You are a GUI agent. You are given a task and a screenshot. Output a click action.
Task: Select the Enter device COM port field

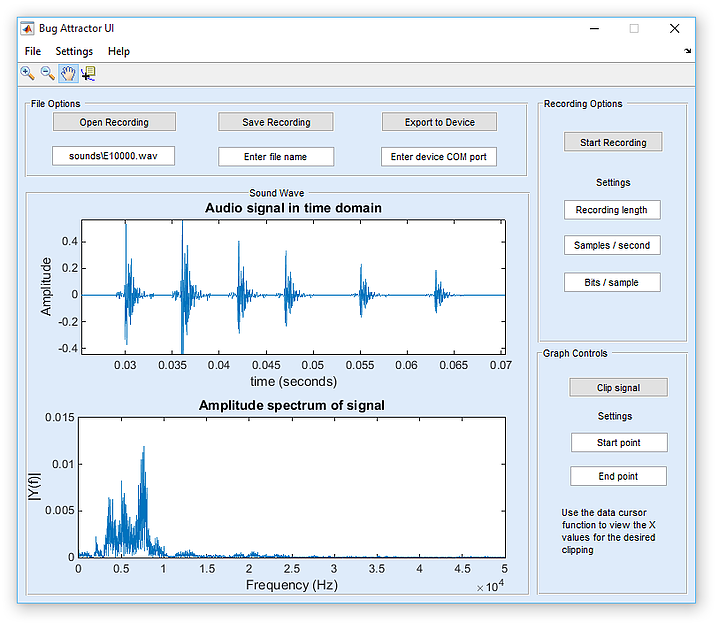click(439, 157)
